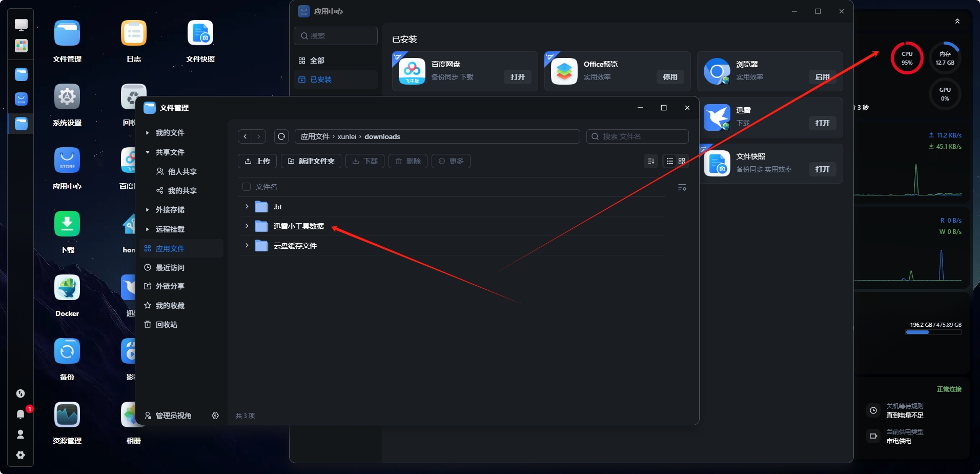Viewport: 980px width, 474px height.
Task: Select 外链分享 in file manager sidebar
Action: 181,286
